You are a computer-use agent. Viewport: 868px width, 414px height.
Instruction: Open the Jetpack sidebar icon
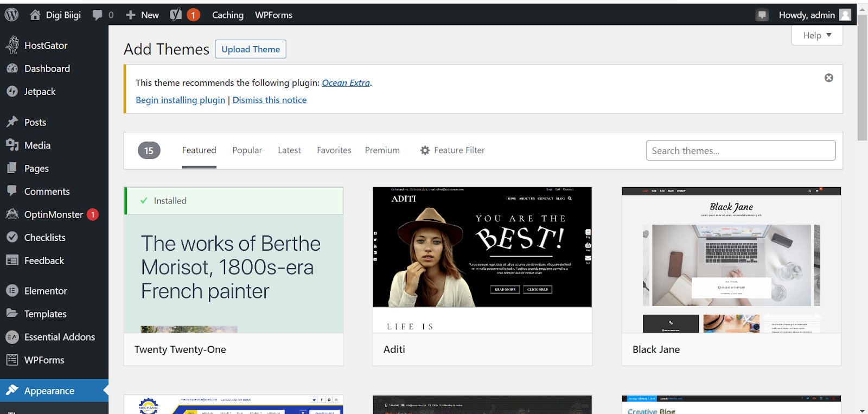[12, 92]
